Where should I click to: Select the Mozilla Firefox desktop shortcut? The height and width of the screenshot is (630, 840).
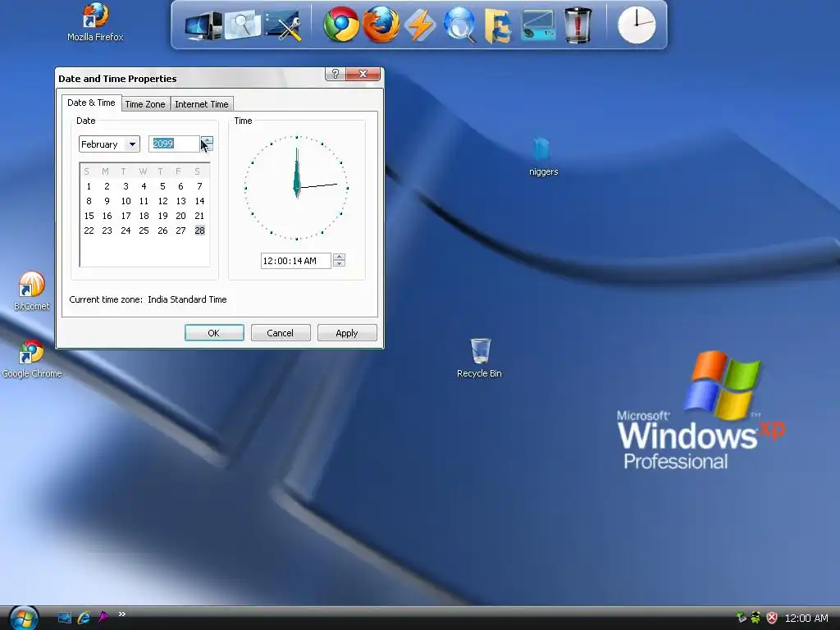coord(95,22)
